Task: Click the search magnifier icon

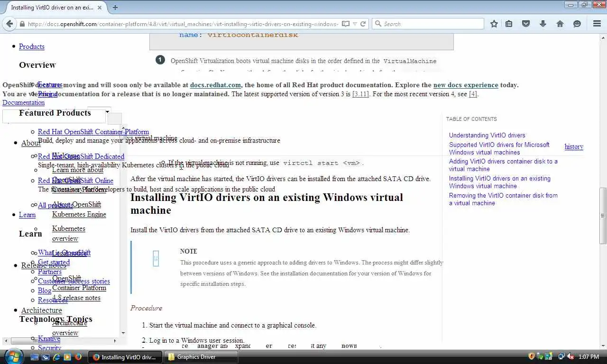Action: 378,24
